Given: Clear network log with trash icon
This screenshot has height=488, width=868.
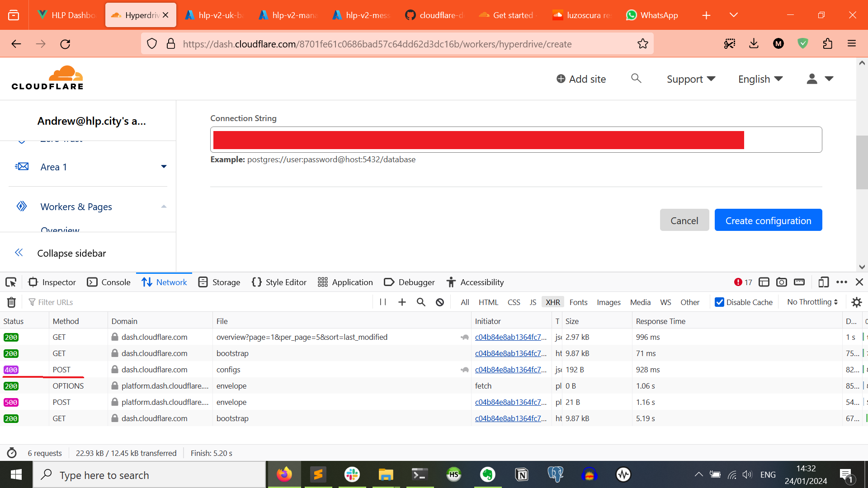Looking at the screenshot, I should 11,302.
